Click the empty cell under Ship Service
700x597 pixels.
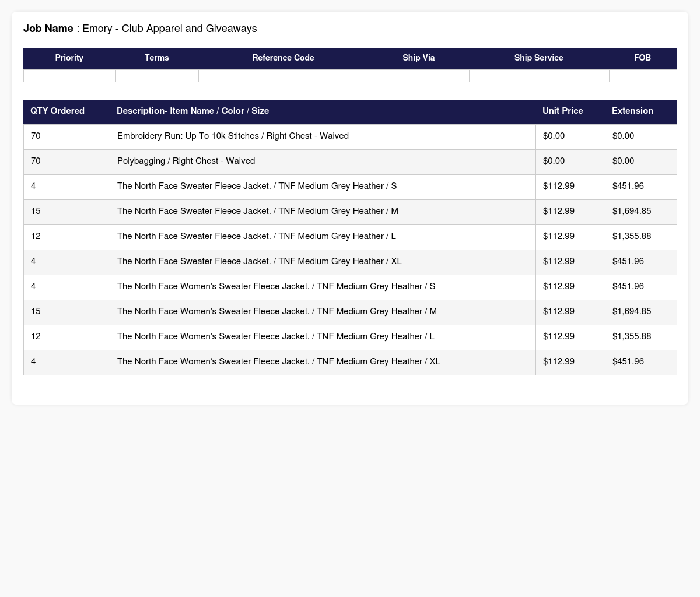coord(539,76)
